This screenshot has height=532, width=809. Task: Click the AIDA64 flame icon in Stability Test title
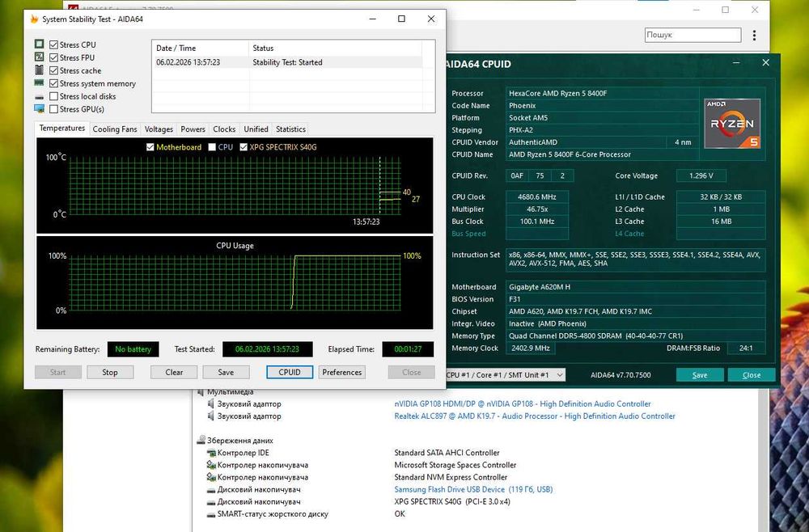[34, 19]
